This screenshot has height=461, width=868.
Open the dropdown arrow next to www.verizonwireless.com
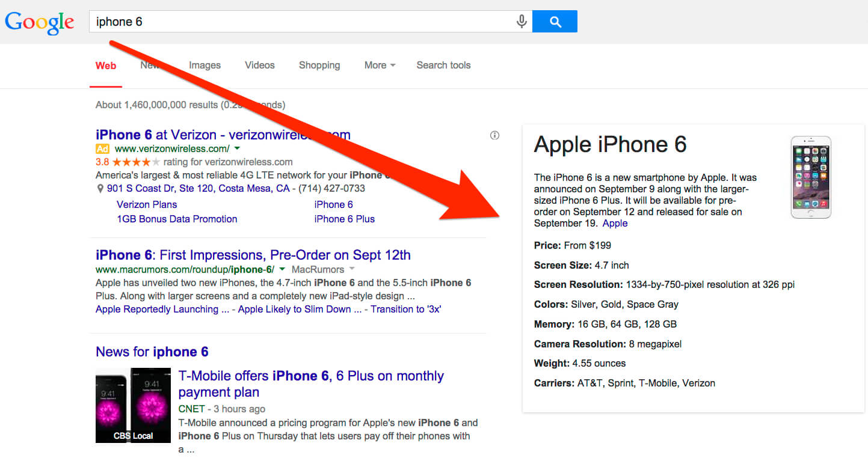[x=237, y=148]
